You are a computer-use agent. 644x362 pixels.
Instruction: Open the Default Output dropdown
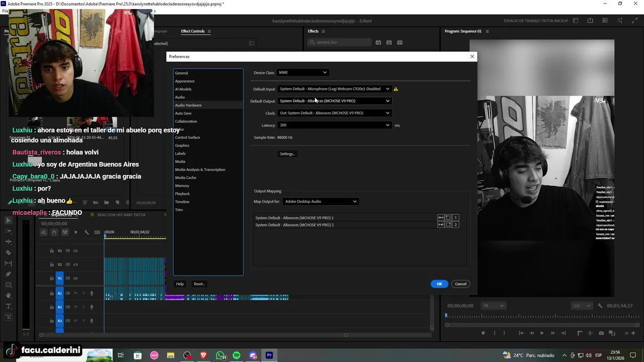pyautogui.click(x=335, y=101)
